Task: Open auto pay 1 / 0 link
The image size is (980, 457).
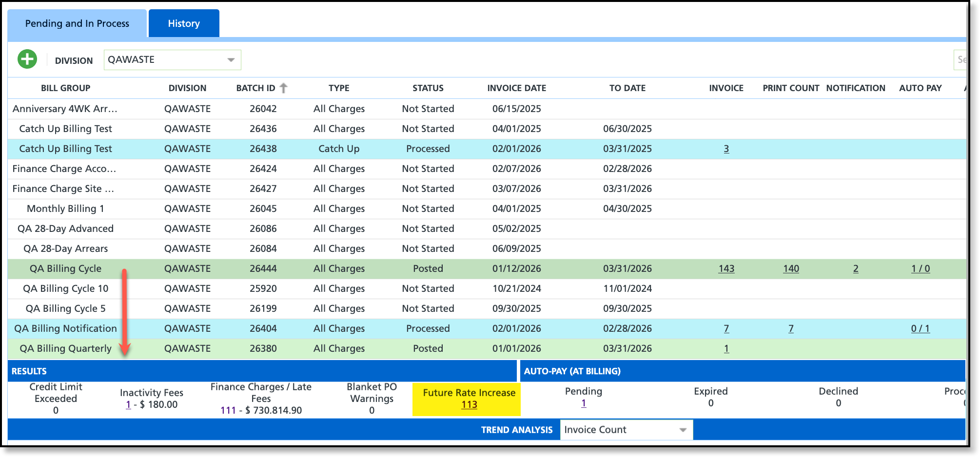Action: (921, 269)
